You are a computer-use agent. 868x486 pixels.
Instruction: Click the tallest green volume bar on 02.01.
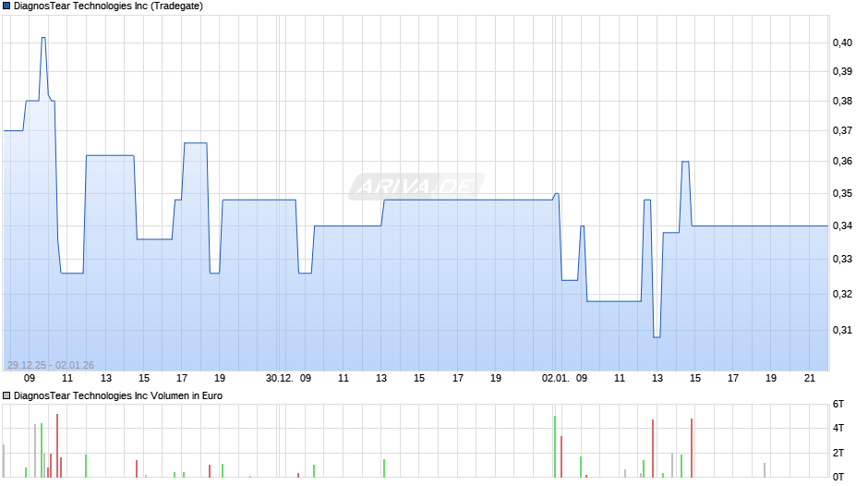555,446
